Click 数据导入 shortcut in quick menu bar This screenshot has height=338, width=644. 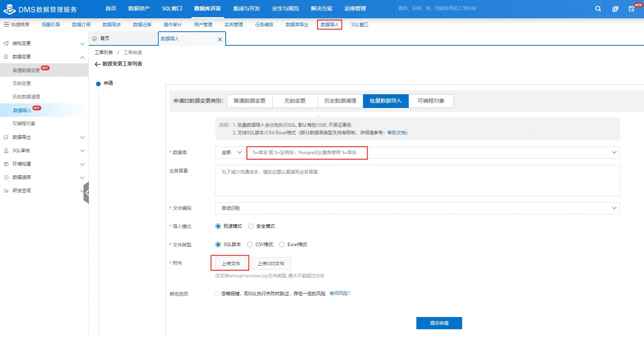[x=329, y=25]
